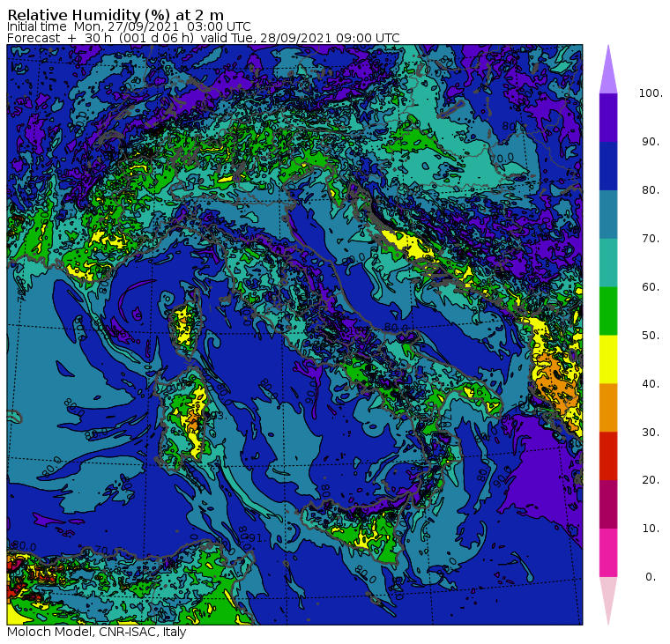Click the purple 90–100 colorbar segment
The width and height of the screenshot is (670, 644).
pos(608,117)
